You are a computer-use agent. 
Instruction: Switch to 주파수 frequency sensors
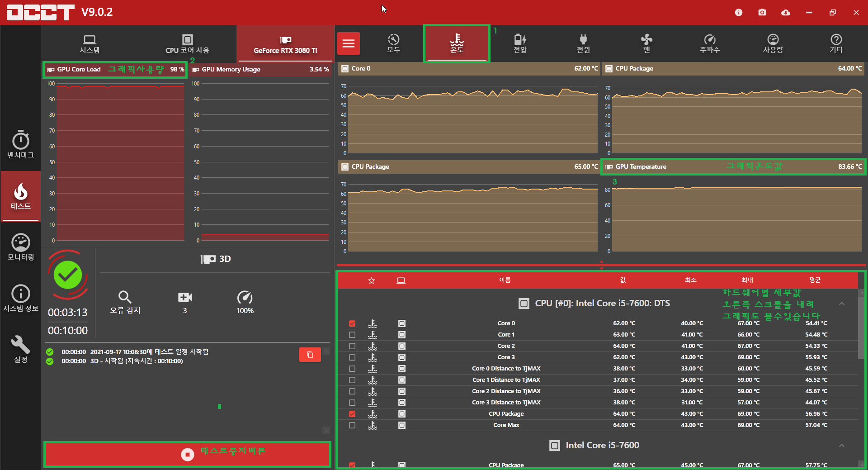710,43
